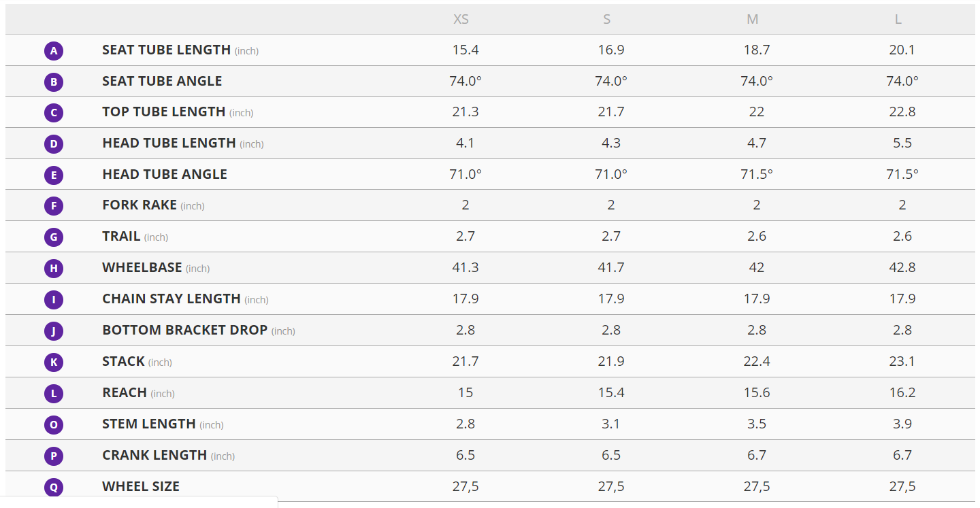Click the M size column header

coord(752,20)
